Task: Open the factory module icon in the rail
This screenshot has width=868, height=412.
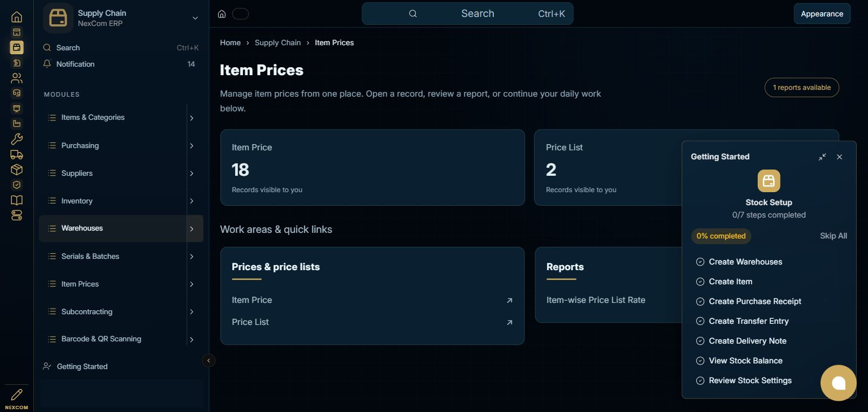Action: coord(16,124)
